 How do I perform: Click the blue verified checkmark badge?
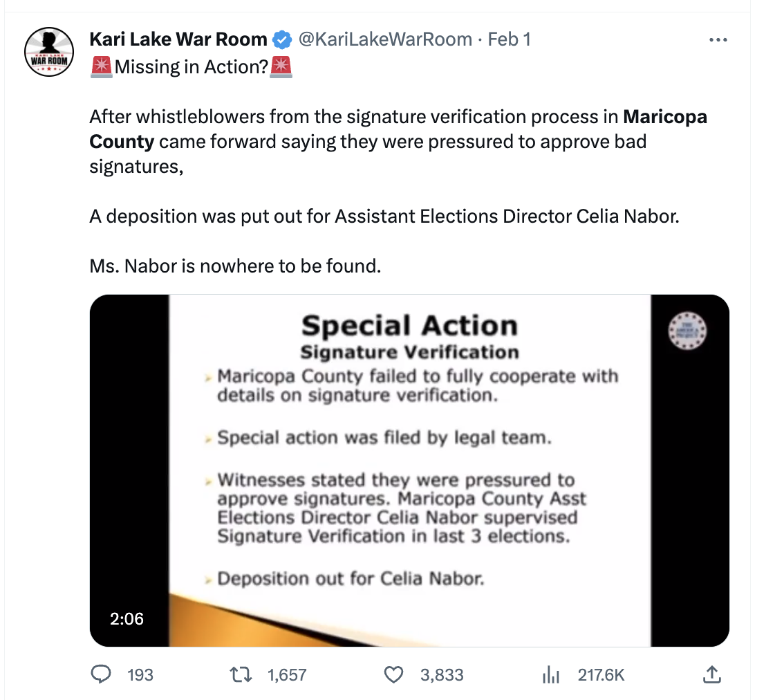(x=282, y=39)
